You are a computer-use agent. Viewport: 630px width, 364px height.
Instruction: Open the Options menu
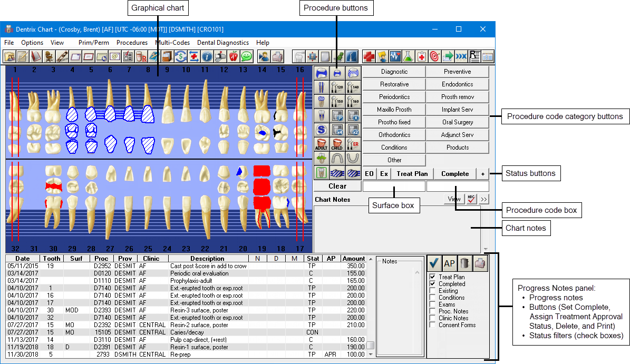tap(32, 43)
